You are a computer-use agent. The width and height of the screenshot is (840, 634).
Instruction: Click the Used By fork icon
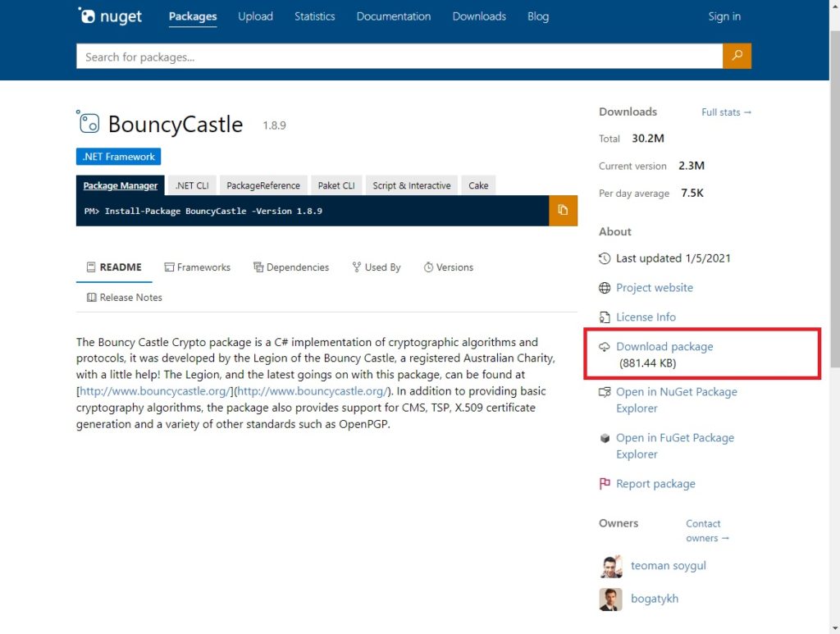(x=357, y=267)
